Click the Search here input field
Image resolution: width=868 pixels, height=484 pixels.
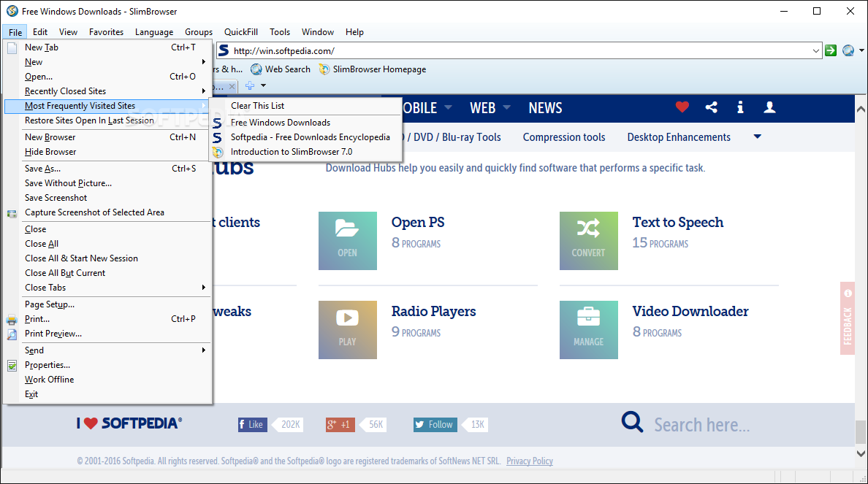[x=702, y=424]
